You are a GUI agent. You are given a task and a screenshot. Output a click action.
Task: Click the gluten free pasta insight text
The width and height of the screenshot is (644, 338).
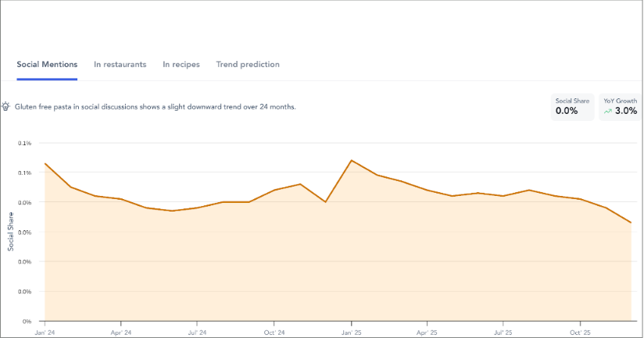[x=156, y=106]
